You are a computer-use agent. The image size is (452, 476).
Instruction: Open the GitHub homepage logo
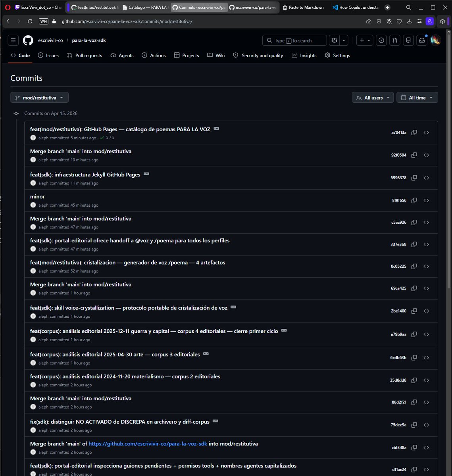28,40
